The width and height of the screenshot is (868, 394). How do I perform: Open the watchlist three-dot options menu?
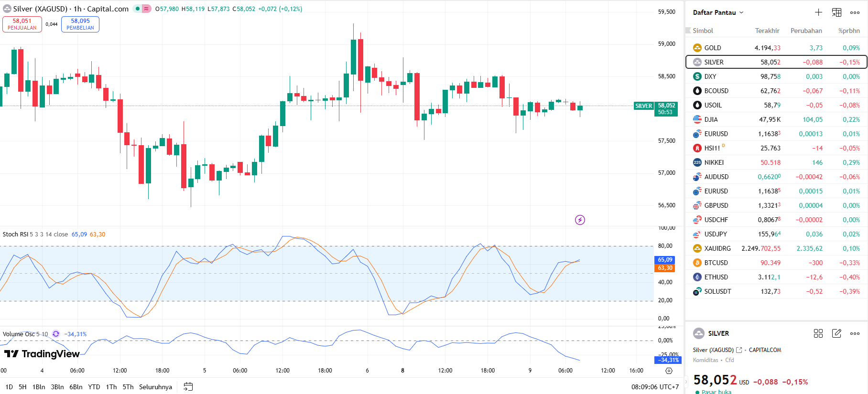[x=855, y=12]
